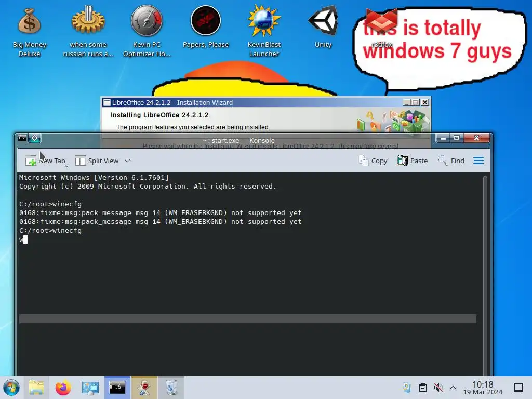Screen dimensions: 532x399
Task: Expand the Split View dropdown chevron
Action: click(x=127, y=161)
